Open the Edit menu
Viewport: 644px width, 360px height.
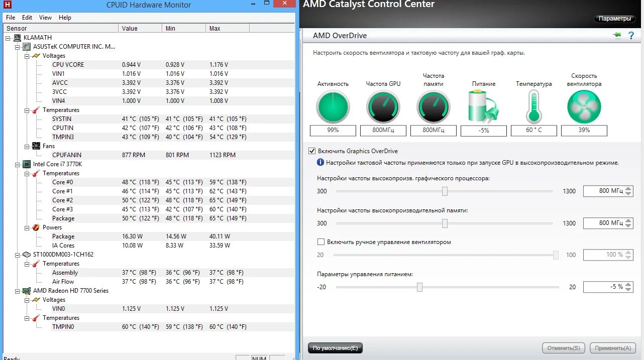coord(27,18)
